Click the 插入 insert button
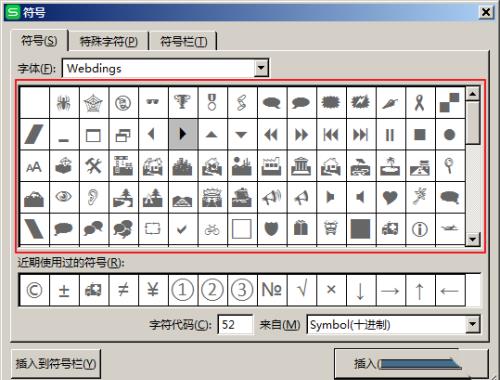500x380 pixels. (411, 363)
